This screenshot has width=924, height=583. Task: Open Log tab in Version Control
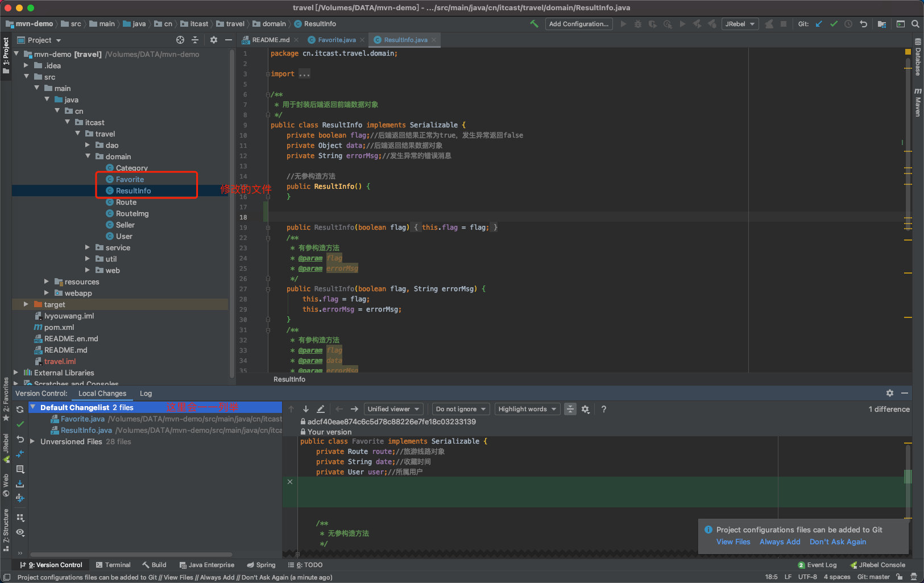[146, 393]
